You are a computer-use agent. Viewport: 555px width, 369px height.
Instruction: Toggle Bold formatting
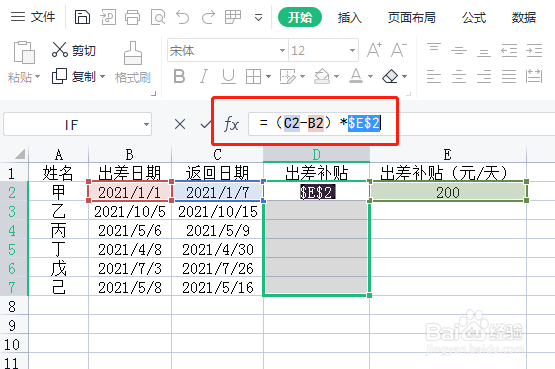179,76
